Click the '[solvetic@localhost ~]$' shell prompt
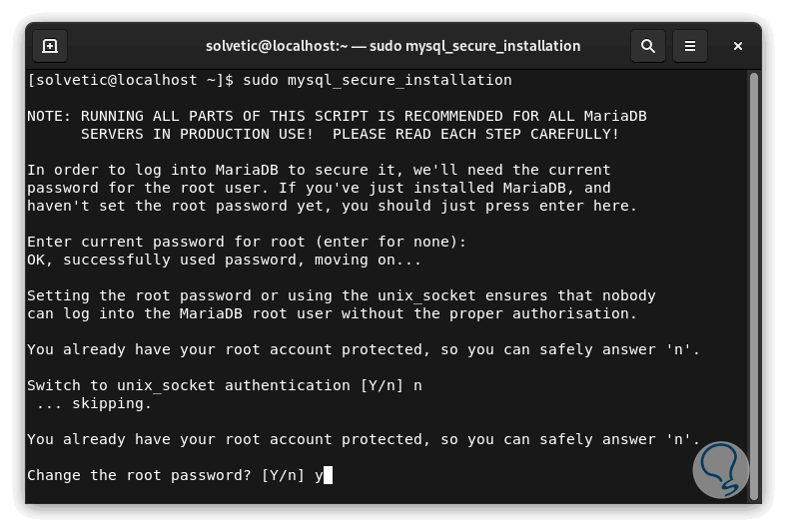The image size is (787, 532). tap(130, 80)
